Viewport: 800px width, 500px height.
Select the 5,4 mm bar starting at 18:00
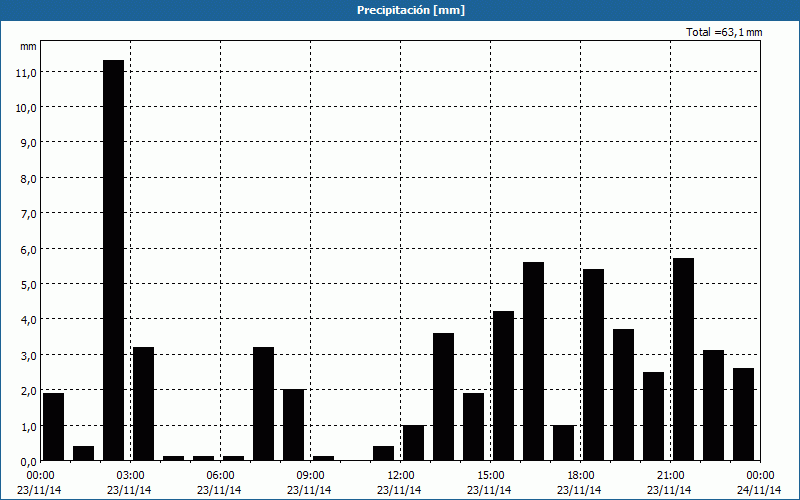tap(593, 365)
